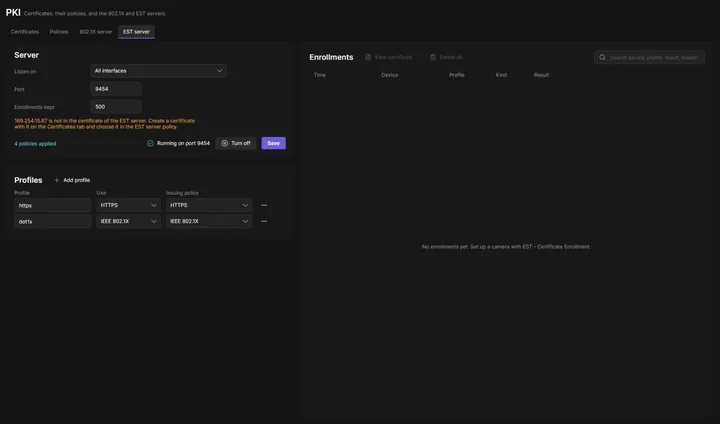Save the server settings
720x424 pixels.
point(273,143)
